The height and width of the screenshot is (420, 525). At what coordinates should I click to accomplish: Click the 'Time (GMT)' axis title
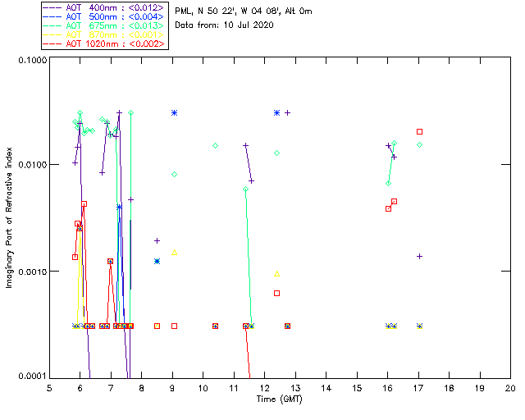pos(278,398)
